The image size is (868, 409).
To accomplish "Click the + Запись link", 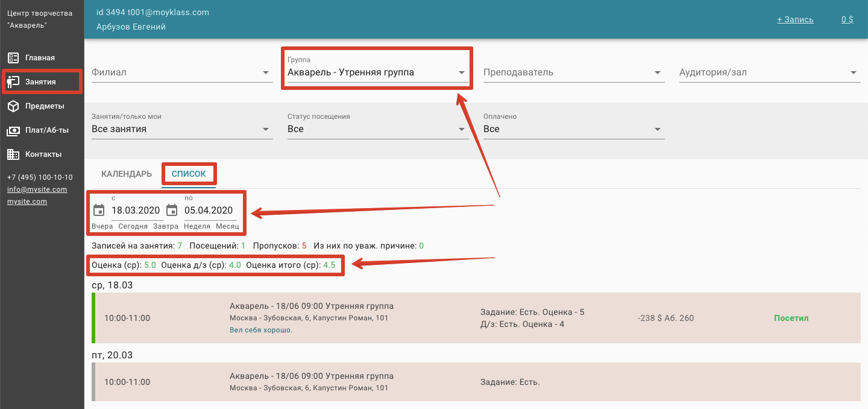I will 795,19.
